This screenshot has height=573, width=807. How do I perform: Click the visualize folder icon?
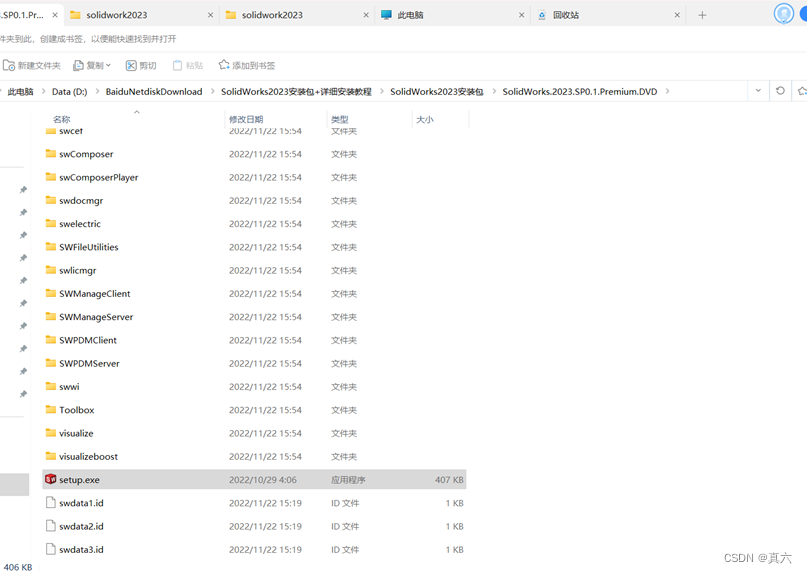pyautogui.click(x=50, y=432)
